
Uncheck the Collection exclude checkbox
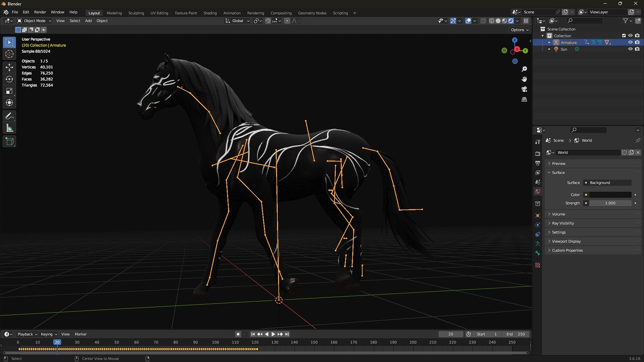tap(624, 36)
